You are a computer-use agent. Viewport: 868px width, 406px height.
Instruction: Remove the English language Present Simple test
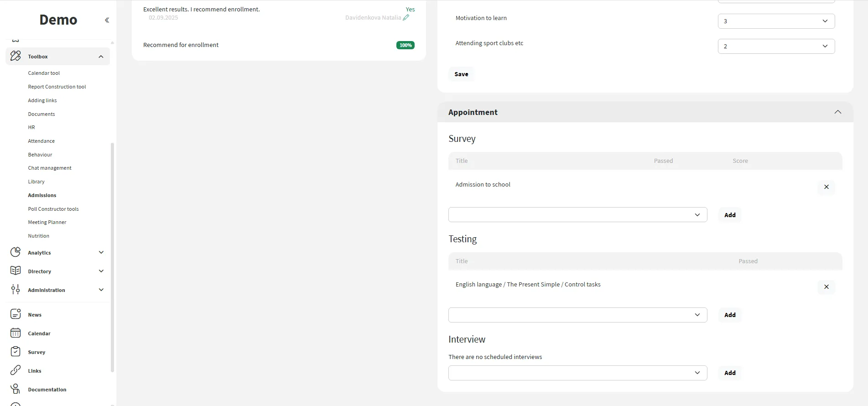[826, 287]
